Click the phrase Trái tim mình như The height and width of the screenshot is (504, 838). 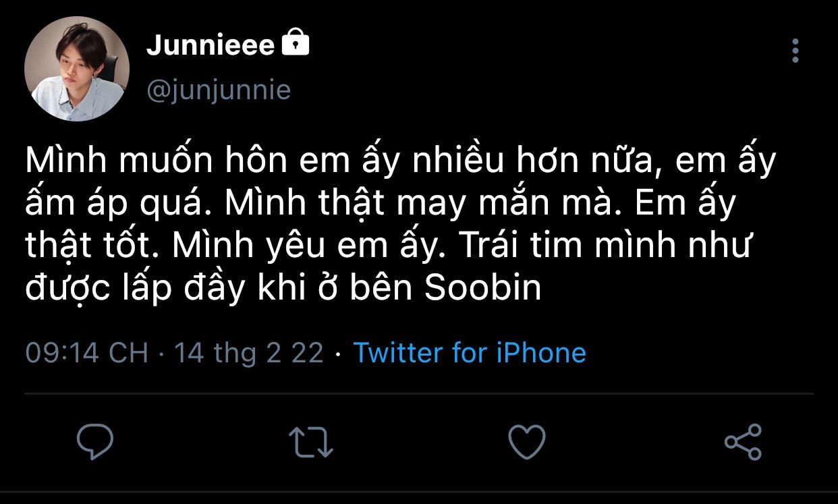tap(605, 246)
